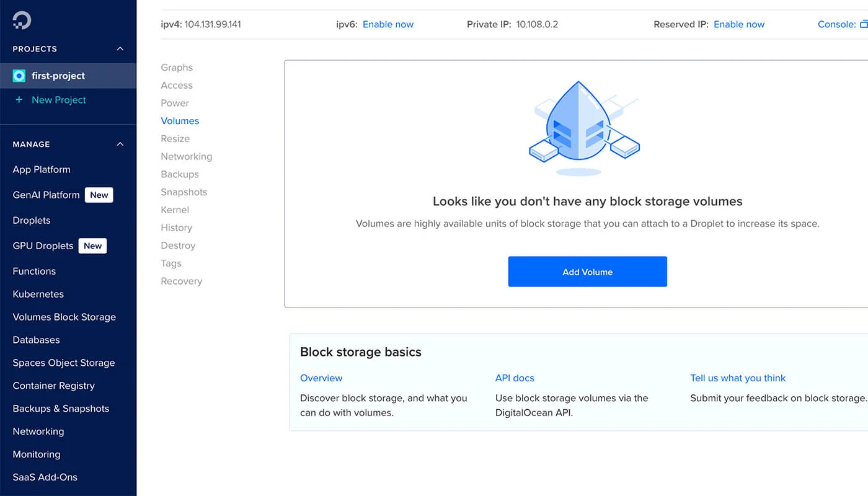
Task: Open the API docs link
Action: click(515, 378)
